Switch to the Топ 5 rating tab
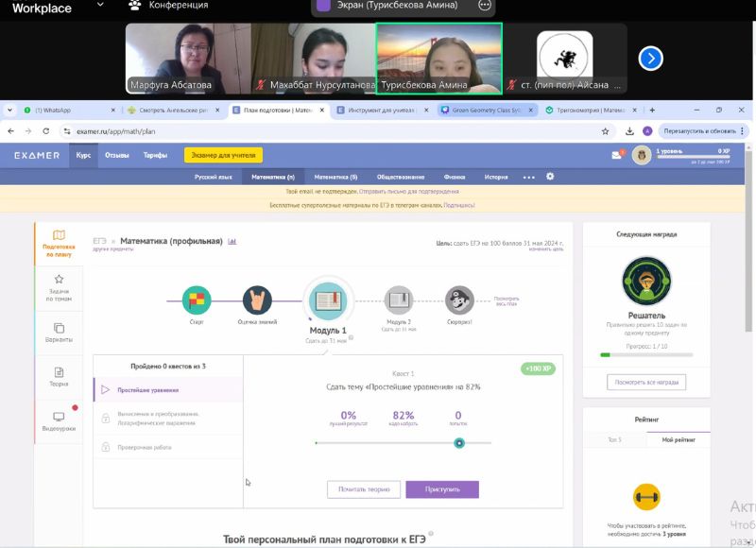The width and height of the screenshot is (756, 548). (x=614, y=440)
